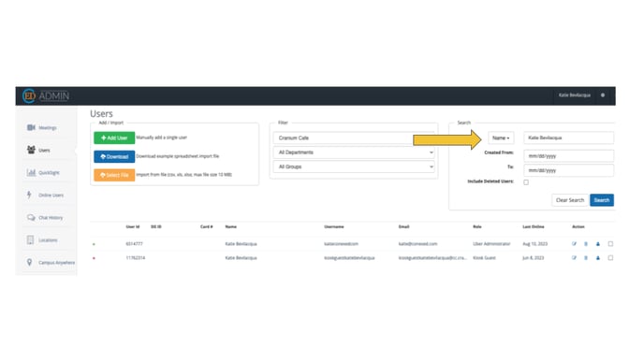
Task: Expand the All Groups dropdown
Action: (354, 167)
